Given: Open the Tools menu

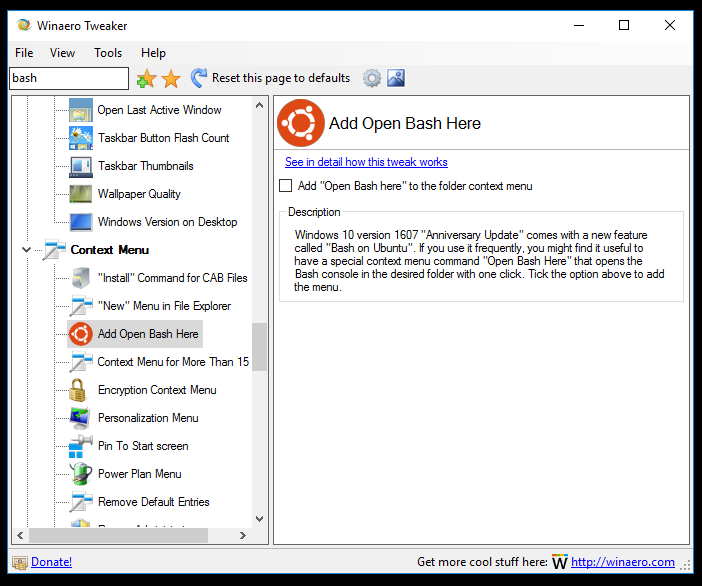Looking at the screenshot, I should tap(108, 53).
